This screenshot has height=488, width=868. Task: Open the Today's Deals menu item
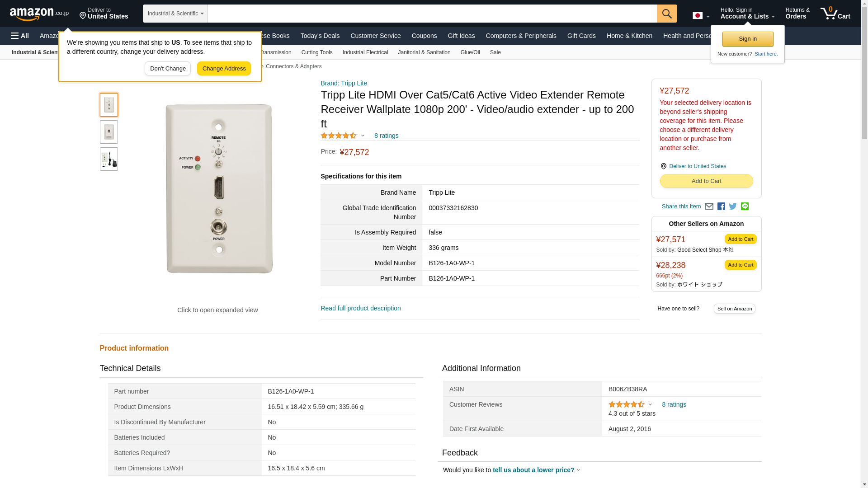(x=320, y=36)
